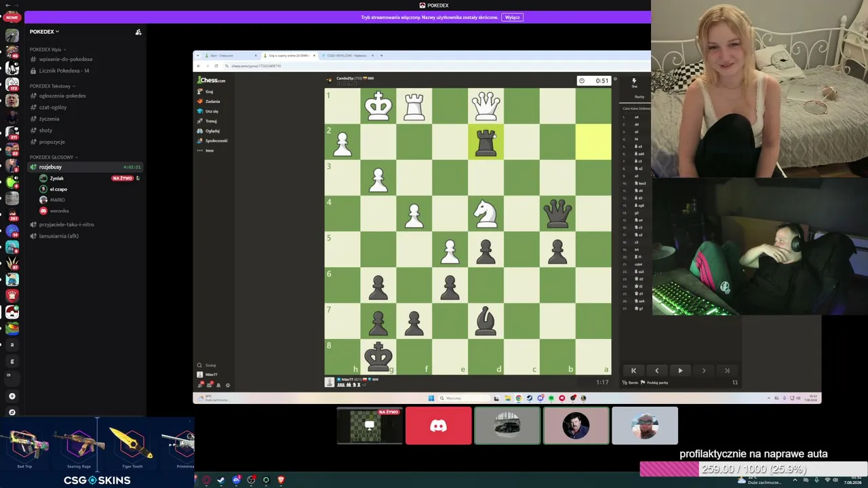Select the black queen on b4
The width and height of the screenshot is (868, 488).
pyautogui.click(x=557, y=213)
